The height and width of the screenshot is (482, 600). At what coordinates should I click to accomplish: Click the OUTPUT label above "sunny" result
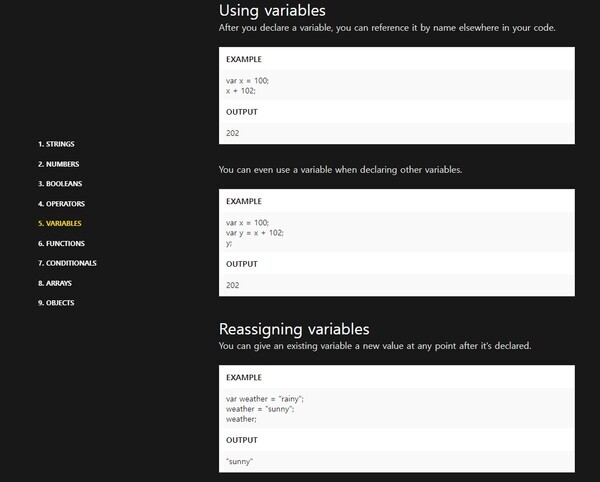[242, 440]
